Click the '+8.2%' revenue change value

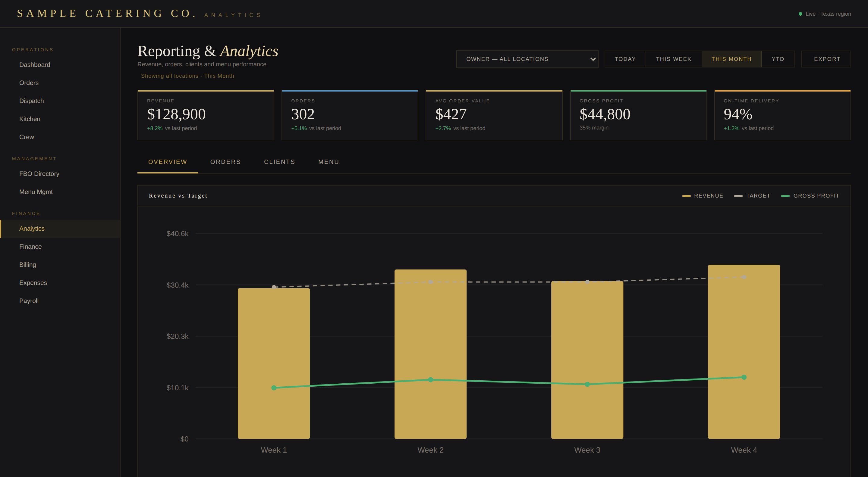(x=155, y=128)
